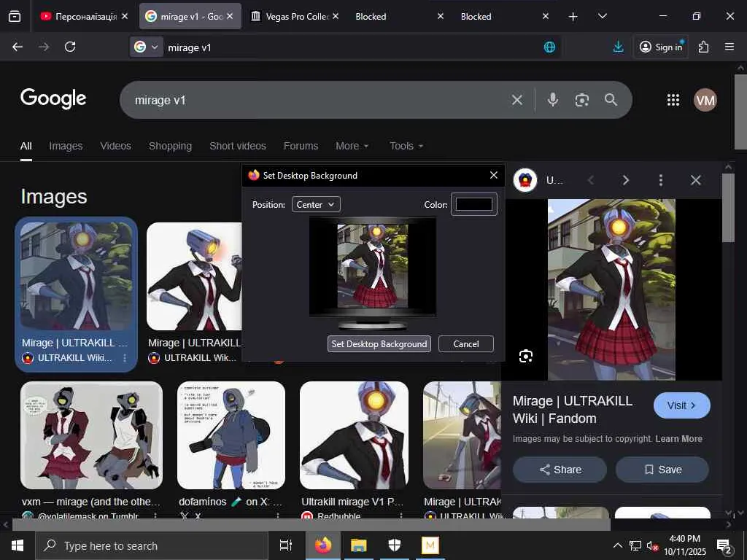Close the image preview side panel
This screenshot has height=560, width=747.
tap(695, 180)
